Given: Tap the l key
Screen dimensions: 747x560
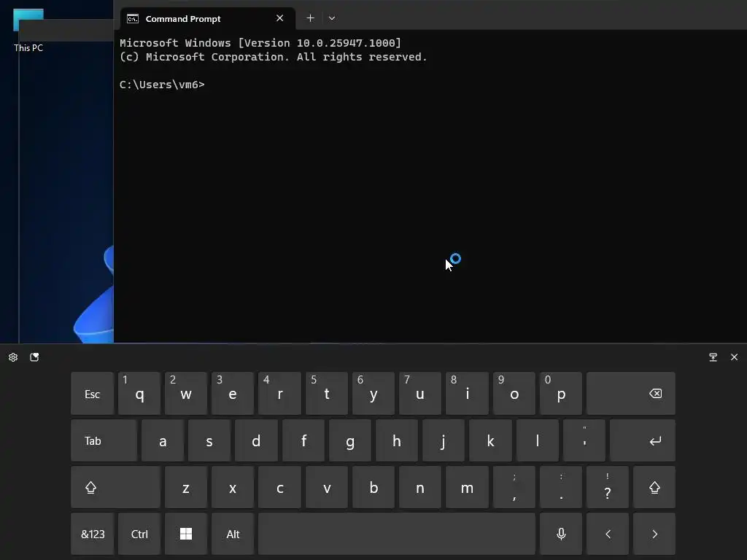Looking at the screenshot, I should 538,441.
